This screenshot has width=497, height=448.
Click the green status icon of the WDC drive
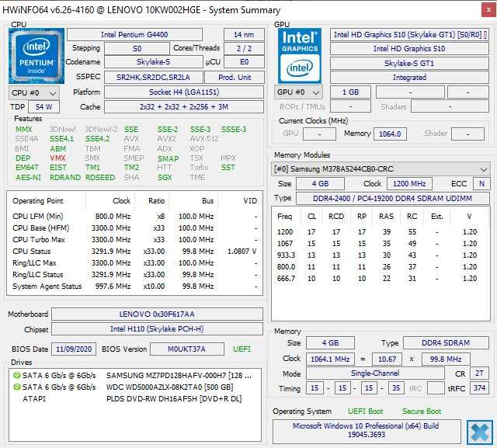[x=16, y=387]
